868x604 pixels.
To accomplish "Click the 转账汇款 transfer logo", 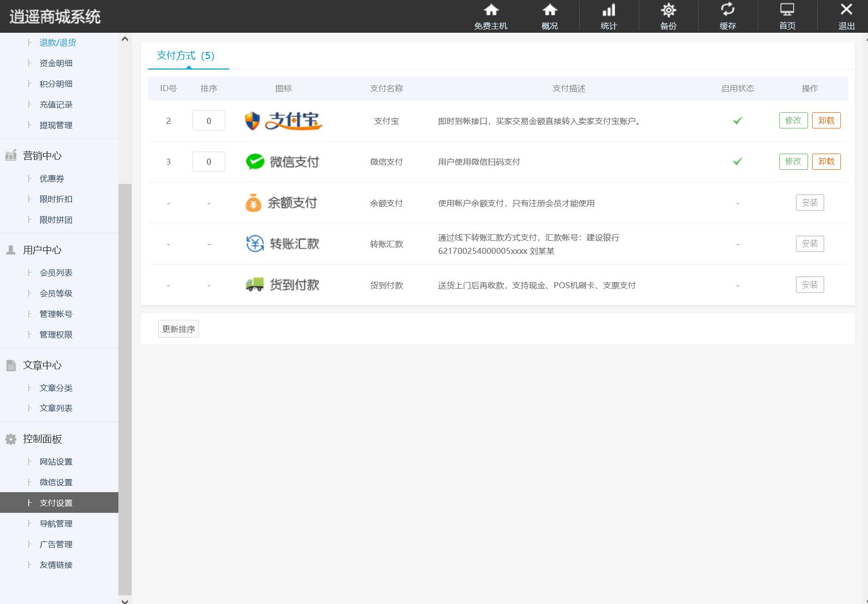I will pyautogui.click(x=283, y=244).
